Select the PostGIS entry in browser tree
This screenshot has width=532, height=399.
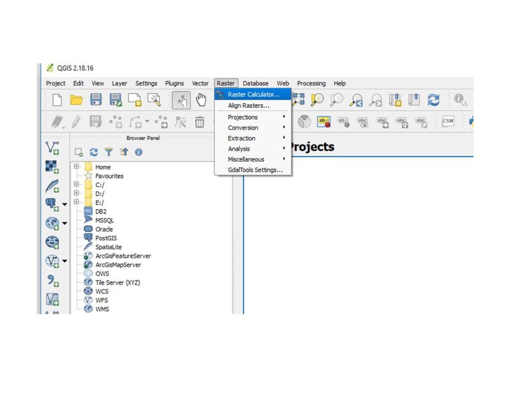[x=106, y=238]
